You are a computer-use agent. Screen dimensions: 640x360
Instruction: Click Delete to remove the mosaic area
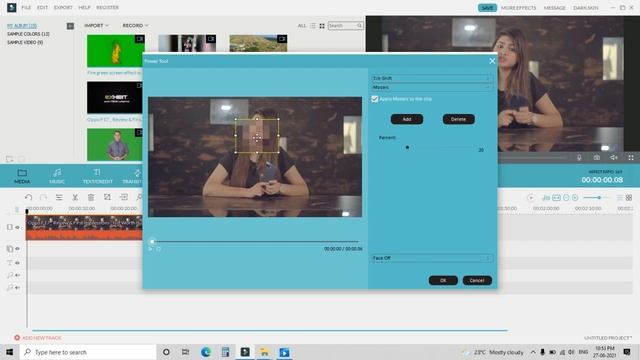point(458,119)
